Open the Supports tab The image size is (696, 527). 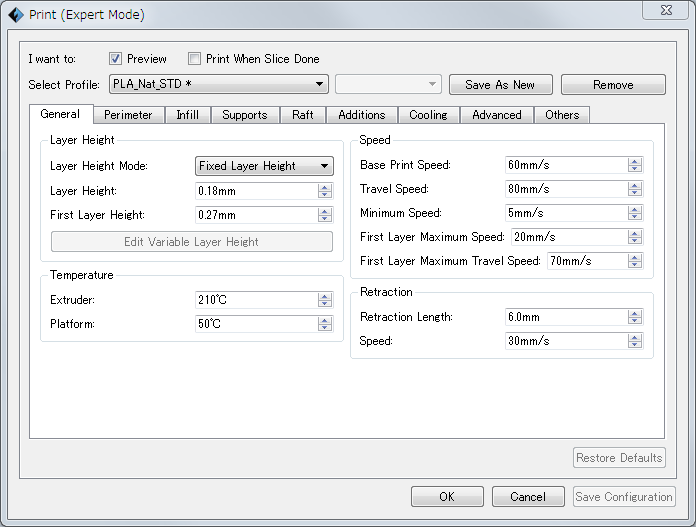click(x=245, y=115)
